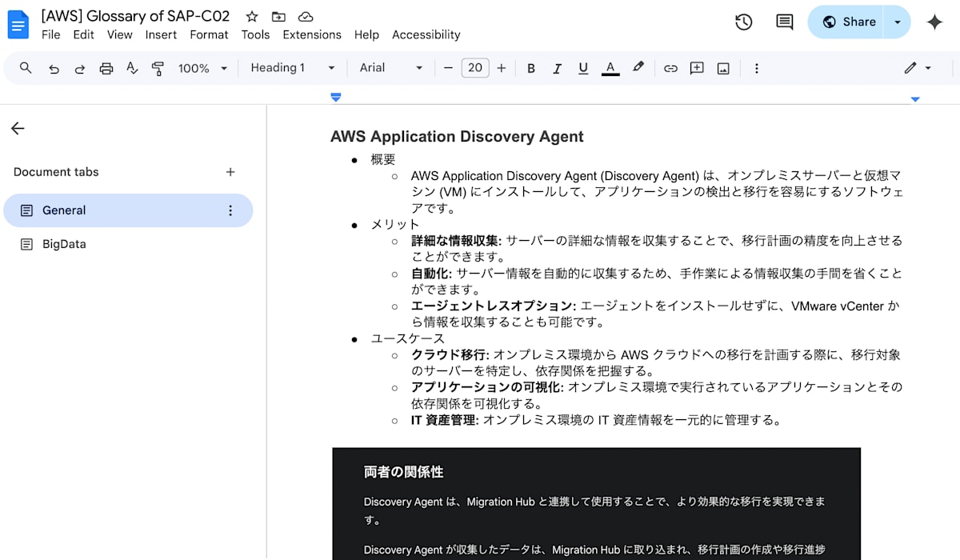Image resolution: width=960 pixels, height=560 pixels.
Task: Open version history clock icon
Action: click(743, 22)
